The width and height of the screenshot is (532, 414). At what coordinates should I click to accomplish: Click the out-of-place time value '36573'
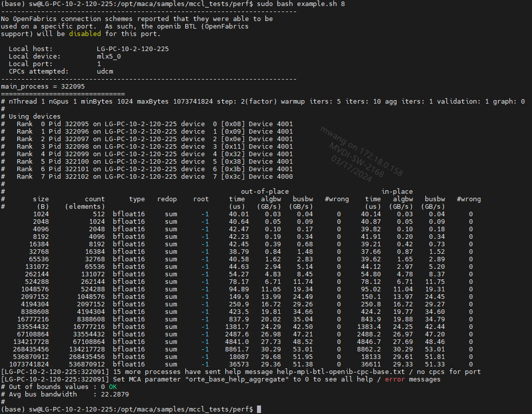click(x=239, y=364)
